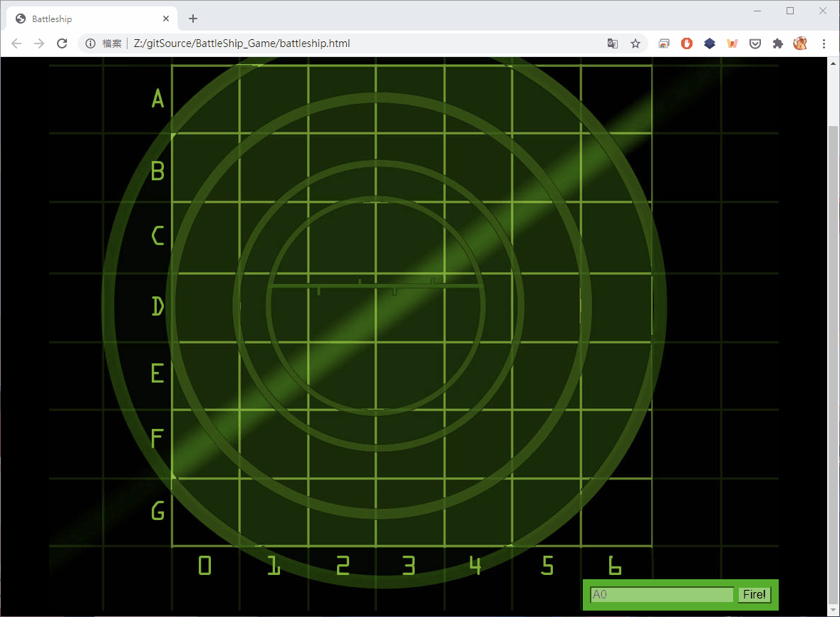
Task: Click row label G on the board
Action: coord(157,511)
